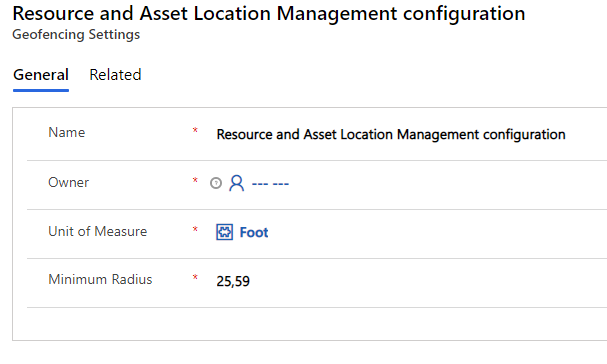Click the required asterisk beside Unit of Measure
The image size is (607, 364).
click(195, 229)
